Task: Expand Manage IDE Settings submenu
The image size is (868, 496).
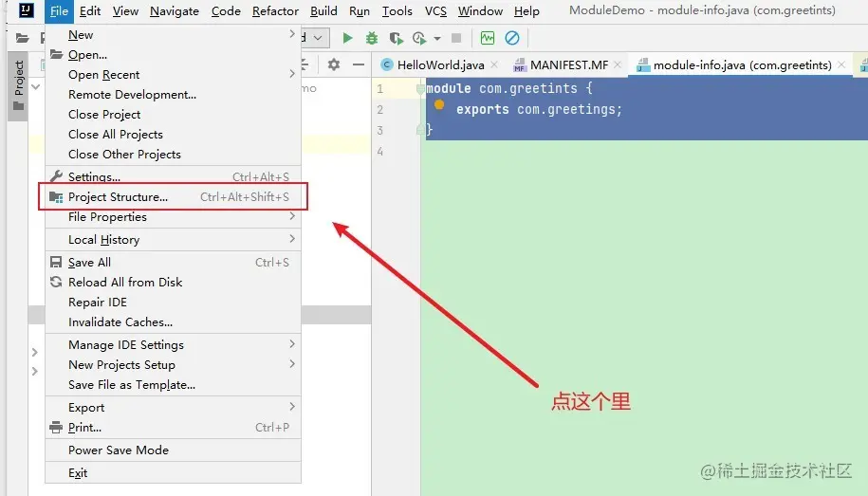Action: coord(173,345)
